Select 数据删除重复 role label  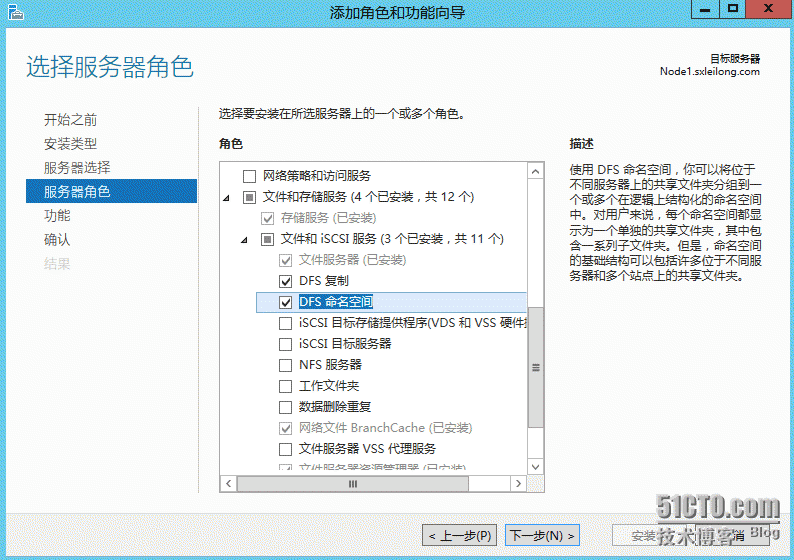click(335, 407)
